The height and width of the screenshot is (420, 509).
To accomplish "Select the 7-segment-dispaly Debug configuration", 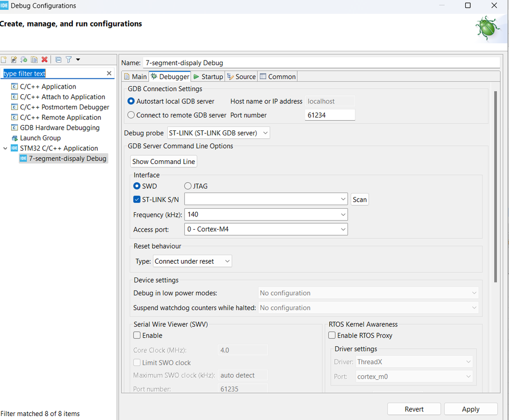I will click(63, 159).
